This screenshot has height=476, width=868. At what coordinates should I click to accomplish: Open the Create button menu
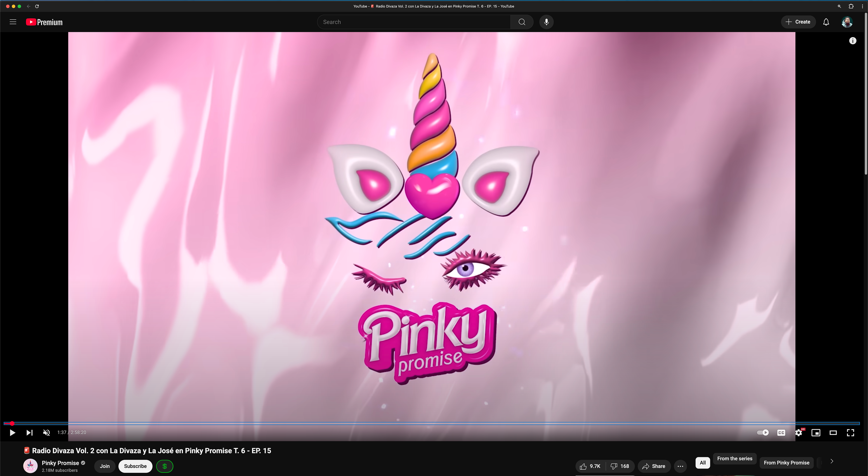pos(798,22)
